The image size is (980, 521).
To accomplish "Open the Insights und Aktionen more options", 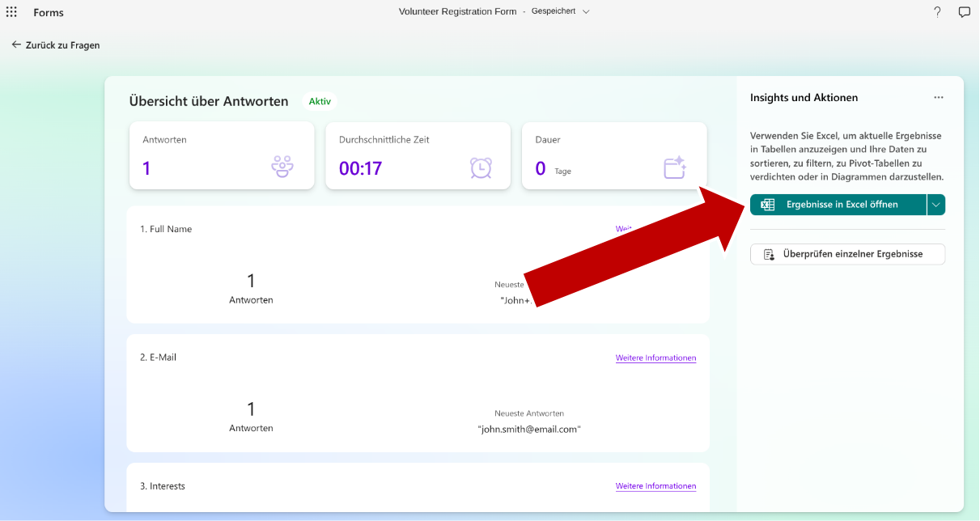I will pos(938,97).
